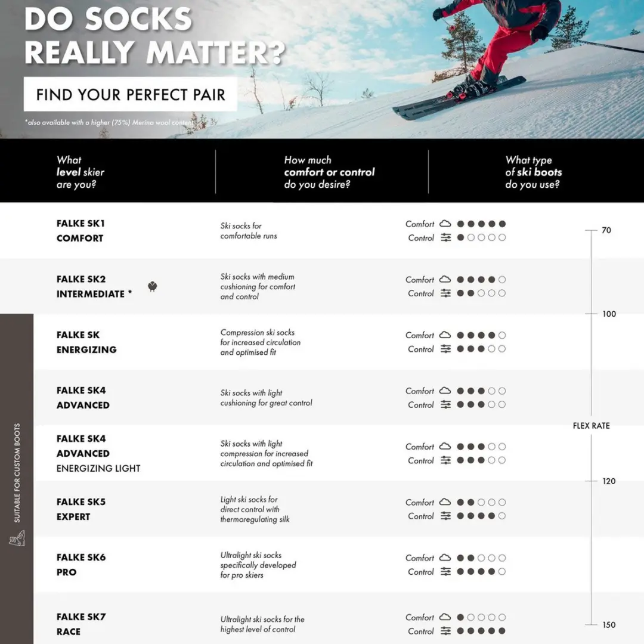Viewport: 644px width, 644px height.
Task: Open the FALKE SK4 ADVANCED ENERGIZING LIGHT product
Action: pyautogui.click(x=98, y=453)
